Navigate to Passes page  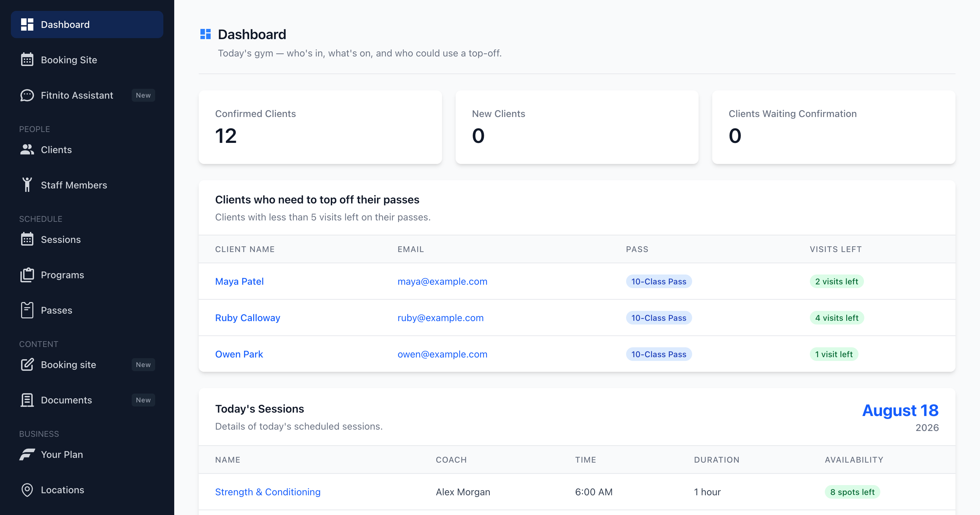pyautogui.click(x=87, y=310)
